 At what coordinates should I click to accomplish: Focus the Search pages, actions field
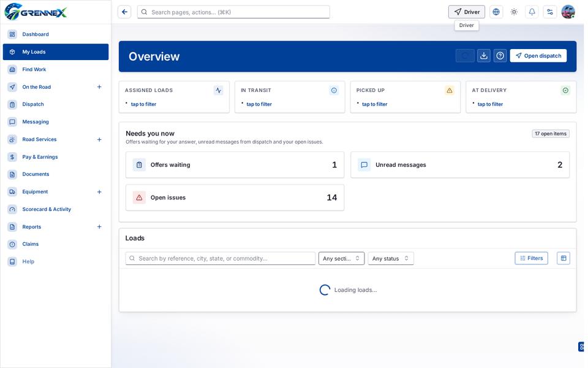tap(233, 12)
